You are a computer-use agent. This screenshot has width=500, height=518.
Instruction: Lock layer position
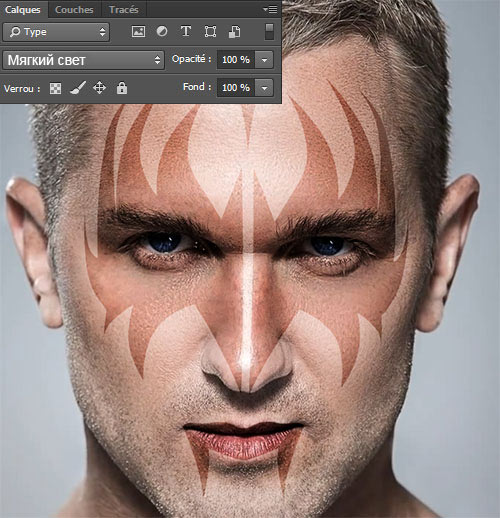point(99,88)
